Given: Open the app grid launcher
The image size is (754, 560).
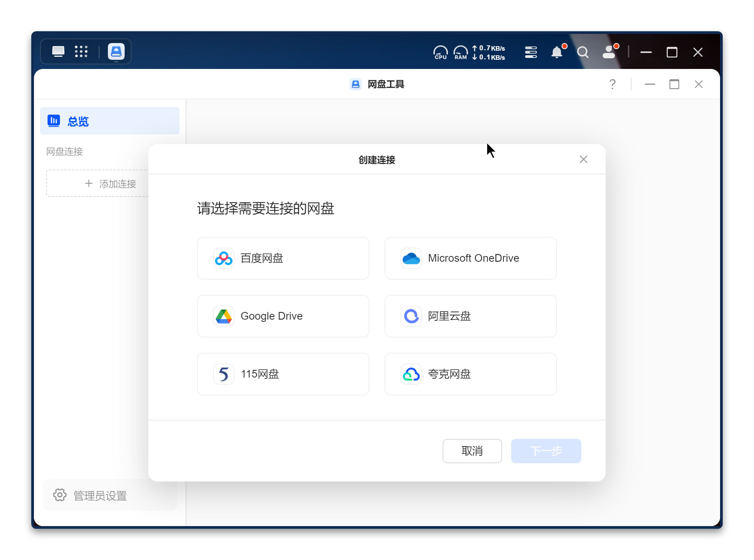Looking at the screenshot, I should tap(81, 51).
